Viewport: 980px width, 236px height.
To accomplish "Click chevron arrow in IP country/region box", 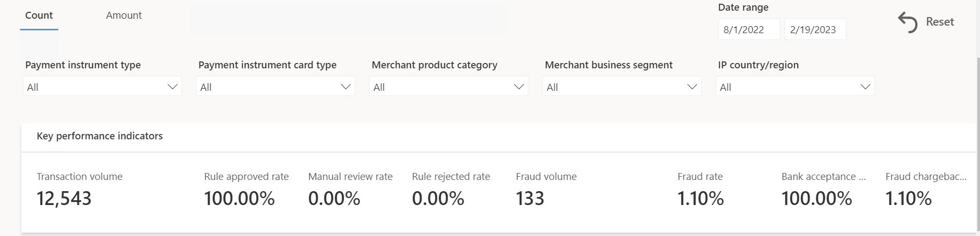I will coord(865,86).
